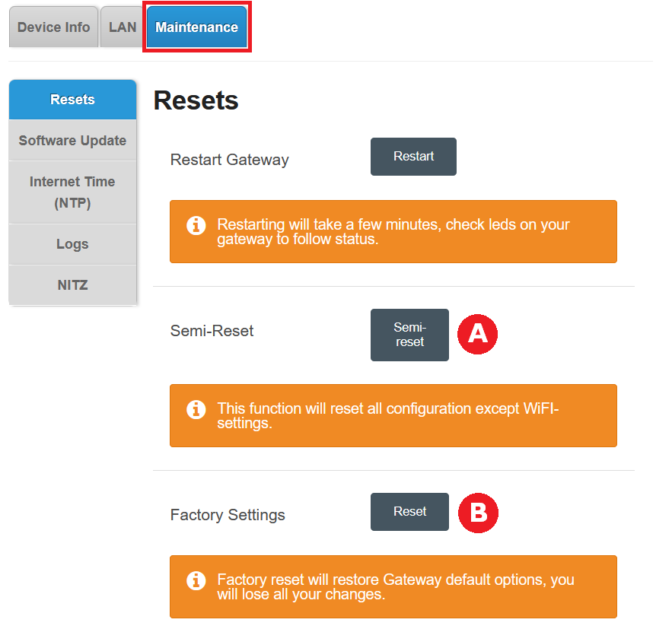The width and height of the screenshot is (672, 629).
Task: Open the Device Info tab
Action: click(x=53, y=27)
